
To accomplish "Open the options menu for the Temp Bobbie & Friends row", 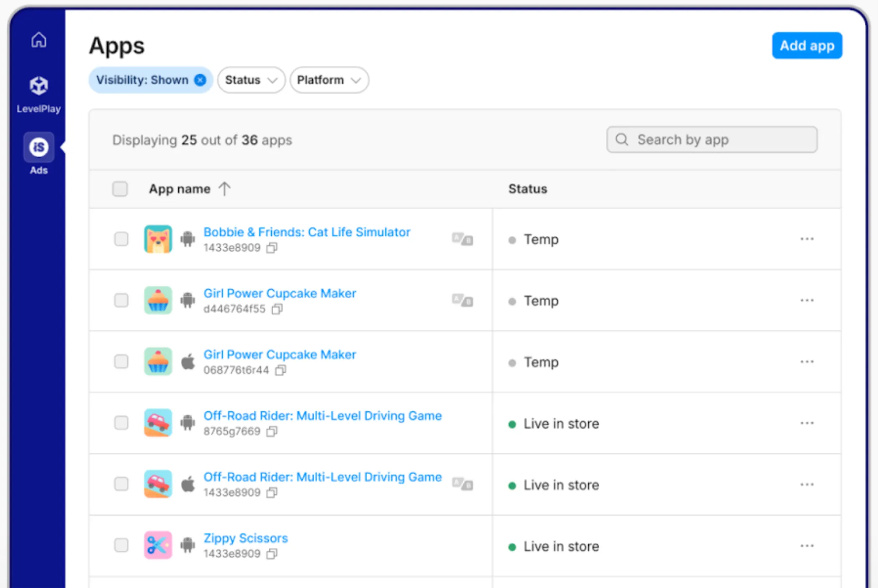I will 807,239.
